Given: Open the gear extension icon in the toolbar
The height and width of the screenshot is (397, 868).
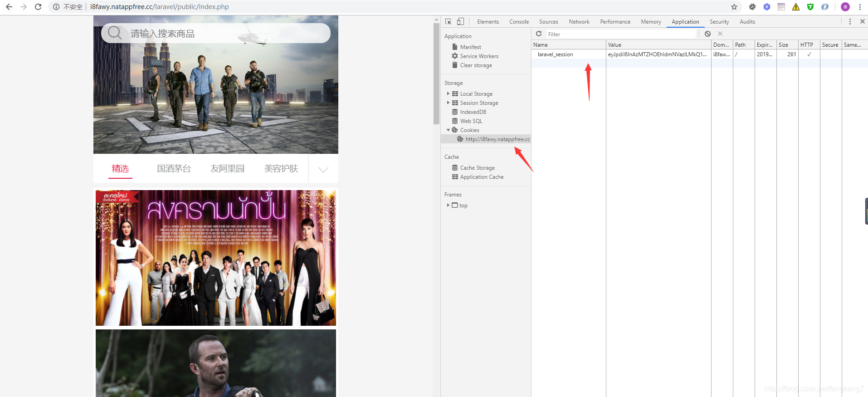Looking at the screenshot, I should (x=752, y=7).
